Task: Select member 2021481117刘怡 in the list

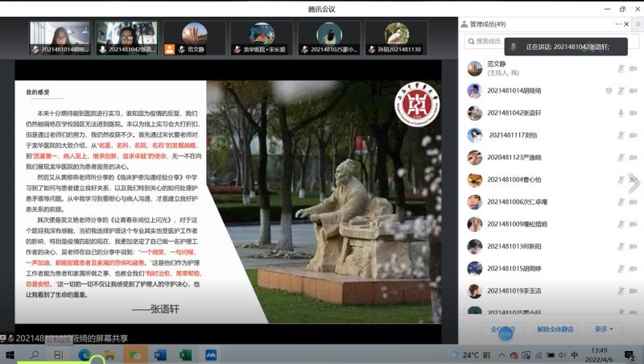Action: [514, 135]
